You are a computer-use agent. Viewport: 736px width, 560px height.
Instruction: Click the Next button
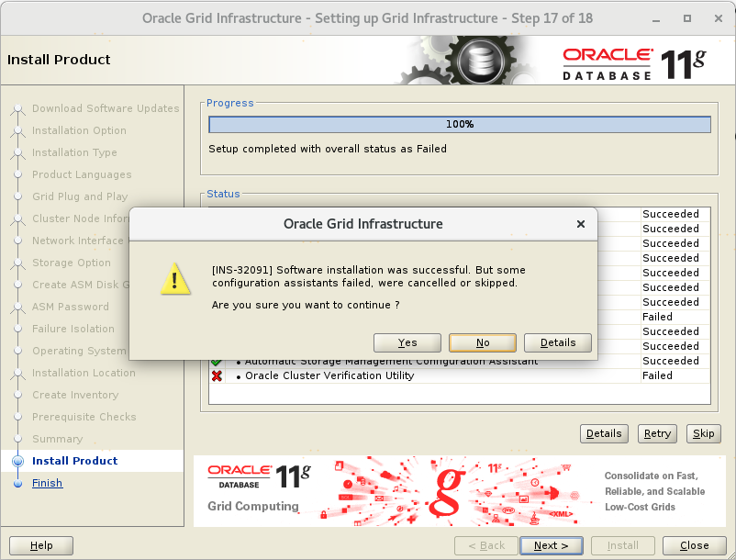[551, 545]
